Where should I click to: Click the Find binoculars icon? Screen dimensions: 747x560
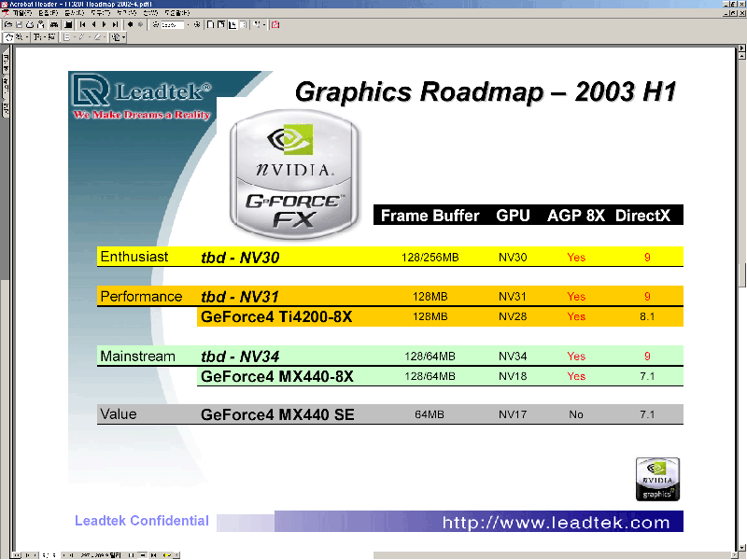point(54,25)
